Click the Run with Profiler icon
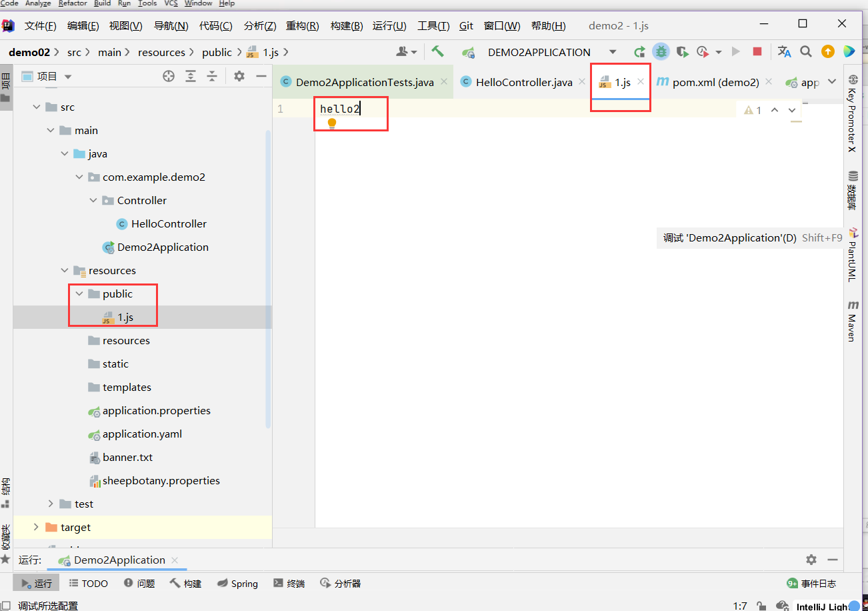868x611 pixels. click(x=703, y=51)
